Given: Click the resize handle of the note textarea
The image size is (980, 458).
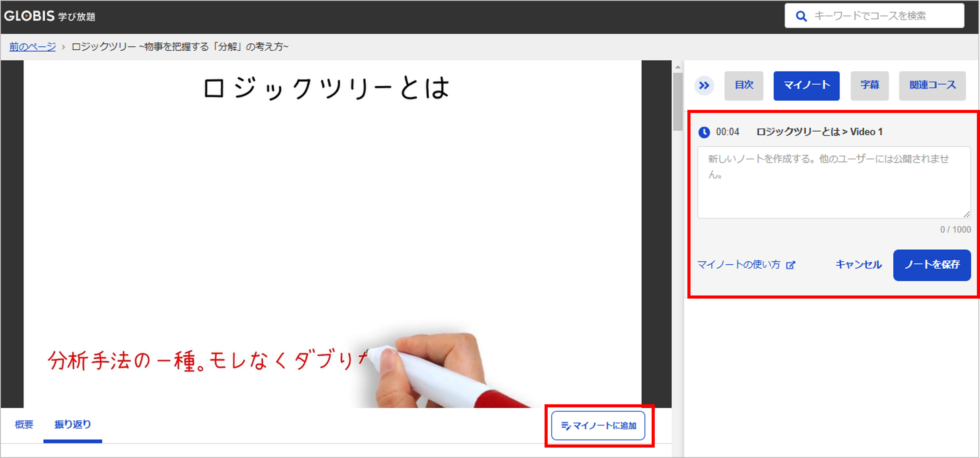Looking at the screenshot, I should click(966, 214).
